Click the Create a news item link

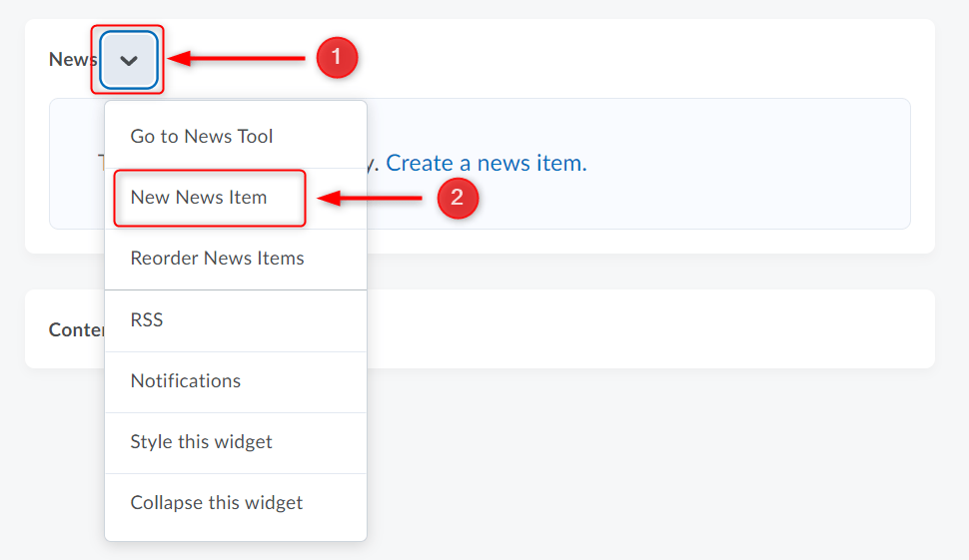(486, 164)
